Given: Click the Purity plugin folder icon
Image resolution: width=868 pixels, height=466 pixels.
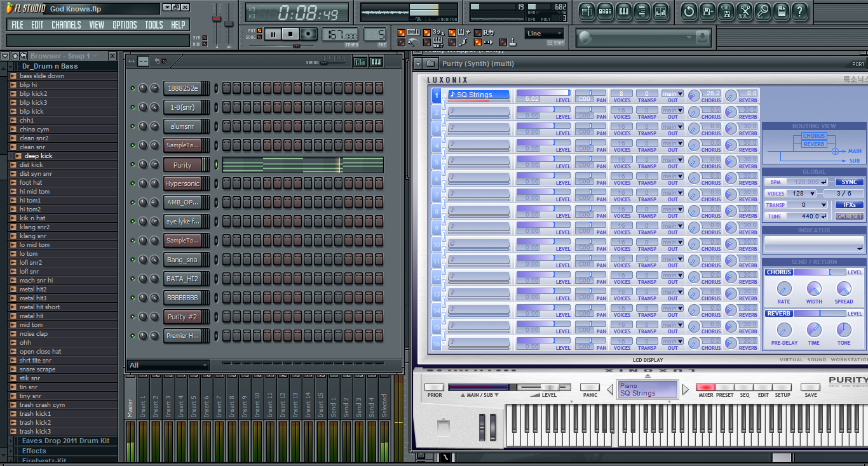Looking at the screenshot, I should [430, 63].
